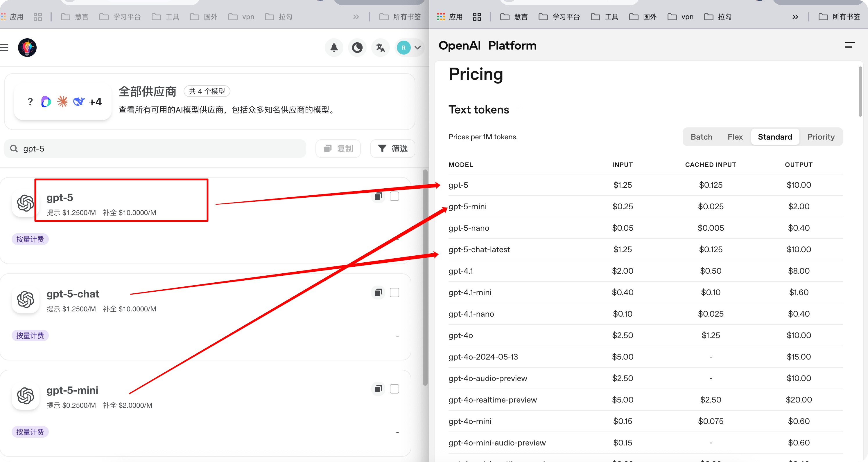Click the pricing page scrollbar in the right window
This screenshot has width=868, height=462.
860,92
